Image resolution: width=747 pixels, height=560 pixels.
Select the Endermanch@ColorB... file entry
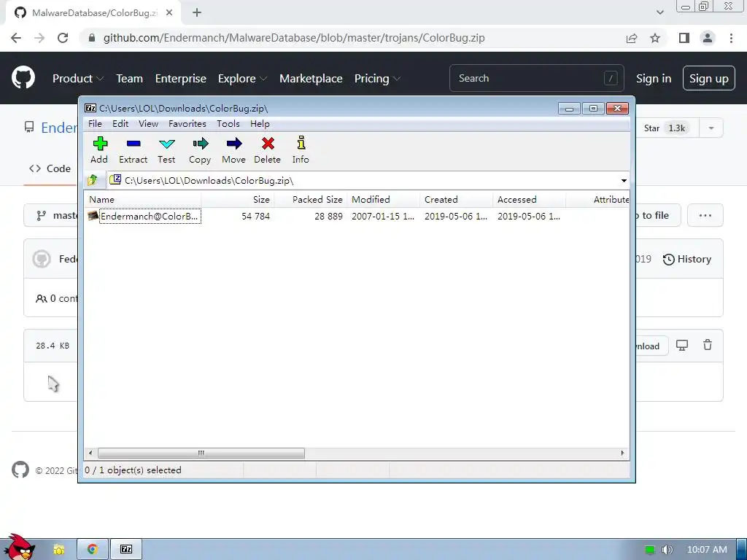(x=150, y=216)
